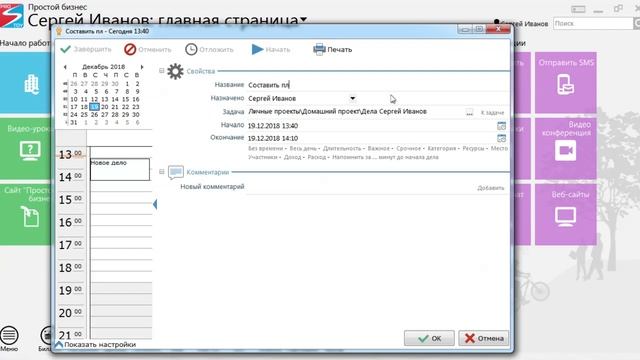Click the 15:00 time slot label
Screen dimensions: 640x360
tap(70, 200)
